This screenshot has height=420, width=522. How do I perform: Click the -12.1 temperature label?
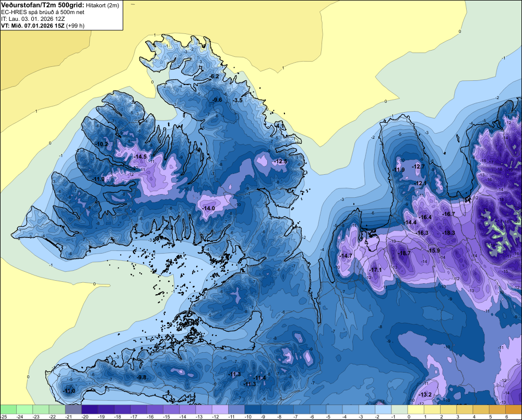[420, 183]
